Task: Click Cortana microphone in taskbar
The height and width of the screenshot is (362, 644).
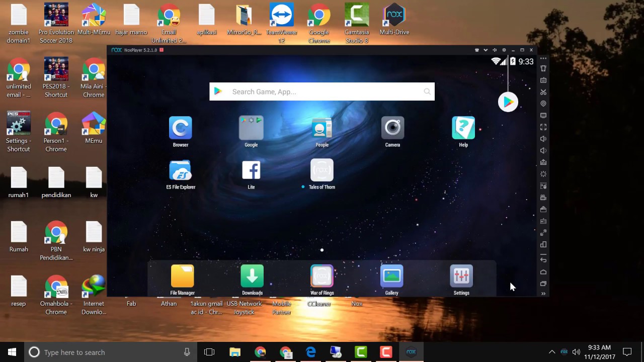Action: tap(187, 352)
